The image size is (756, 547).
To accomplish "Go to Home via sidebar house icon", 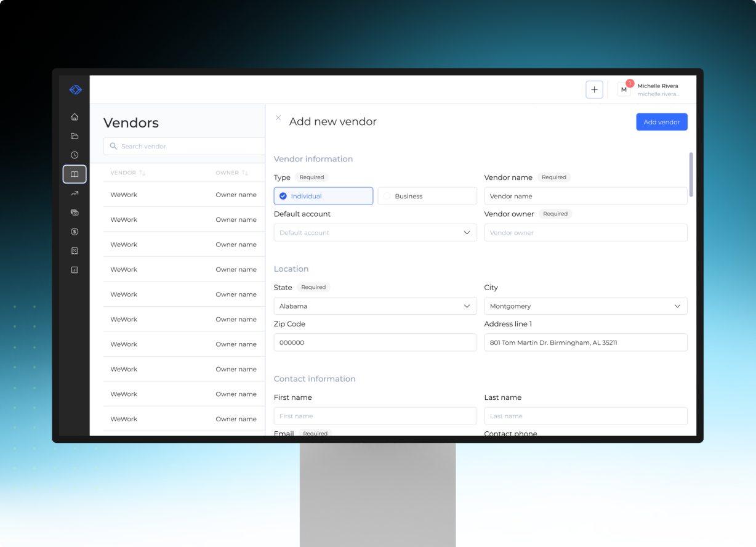I will tap(74, 117).
